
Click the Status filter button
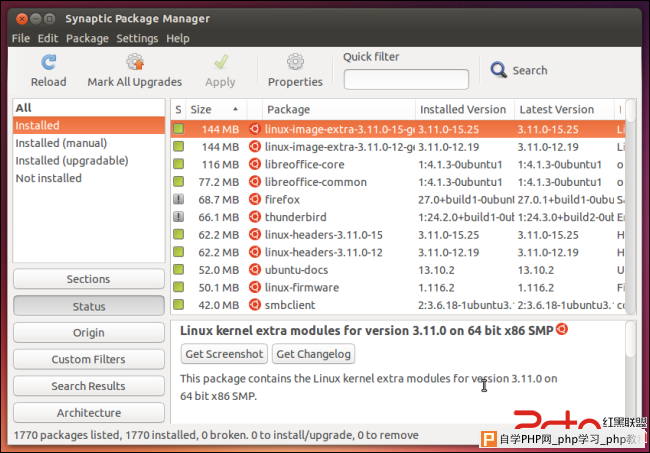pos(89,306)
